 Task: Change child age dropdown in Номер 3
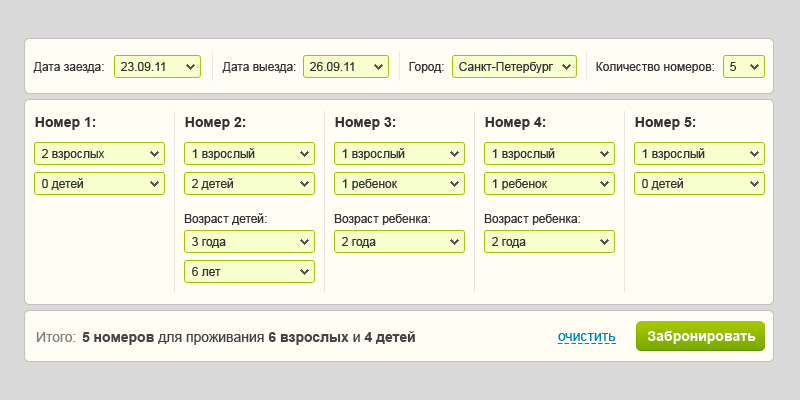coord(399,242)
